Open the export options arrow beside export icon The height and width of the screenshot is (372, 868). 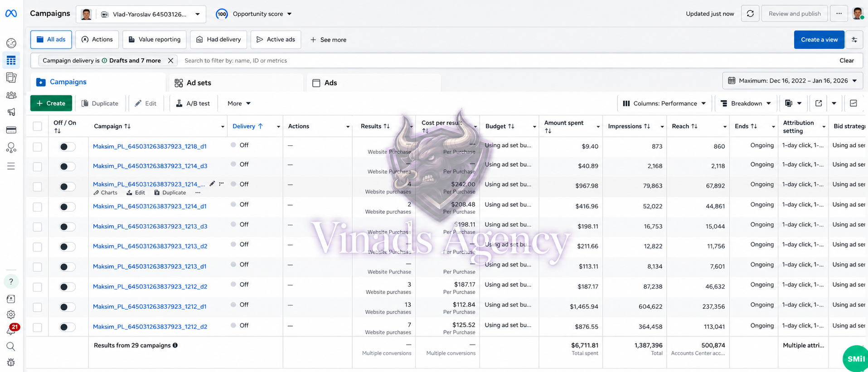[834, 103]
